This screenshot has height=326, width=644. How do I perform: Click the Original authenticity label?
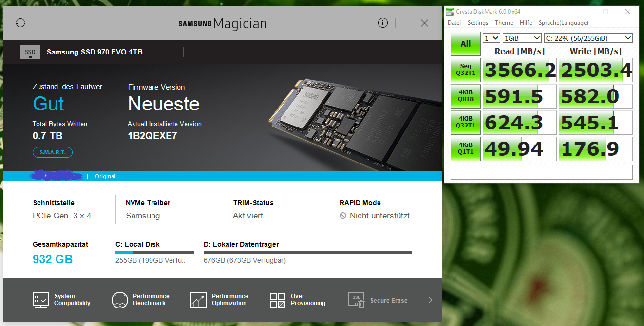pos(105,176)
